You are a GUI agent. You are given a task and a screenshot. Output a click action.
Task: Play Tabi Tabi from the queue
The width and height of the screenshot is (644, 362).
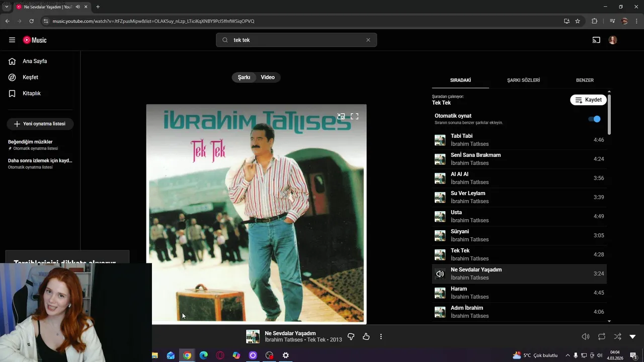point(519,140)
